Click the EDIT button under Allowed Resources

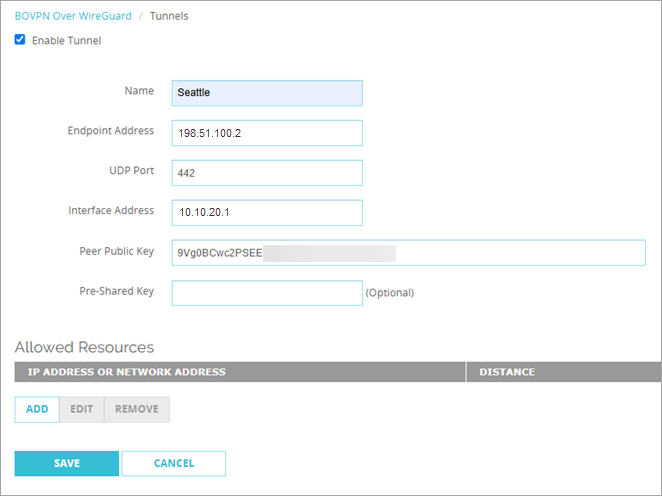[81, 409]
